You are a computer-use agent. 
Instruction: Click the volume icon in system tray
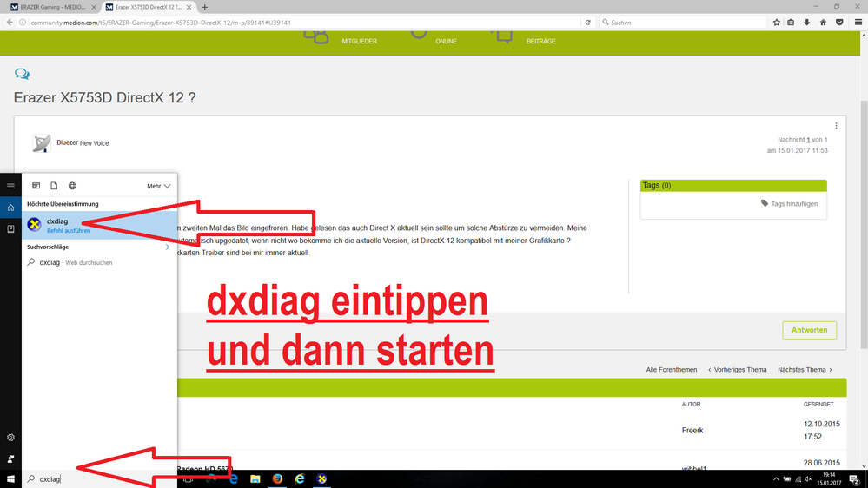pos(808,479)
